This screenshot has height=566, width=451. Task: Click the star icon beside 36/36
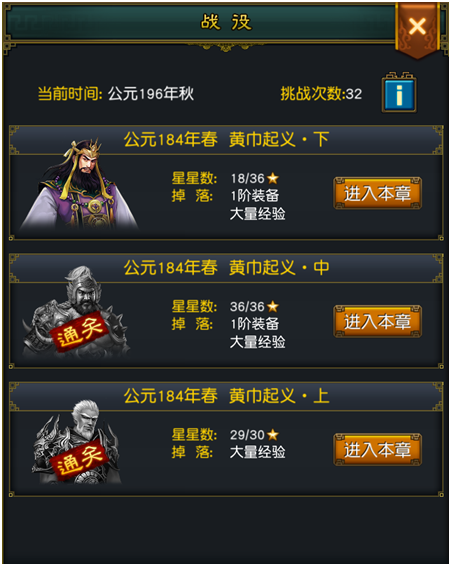273,306
